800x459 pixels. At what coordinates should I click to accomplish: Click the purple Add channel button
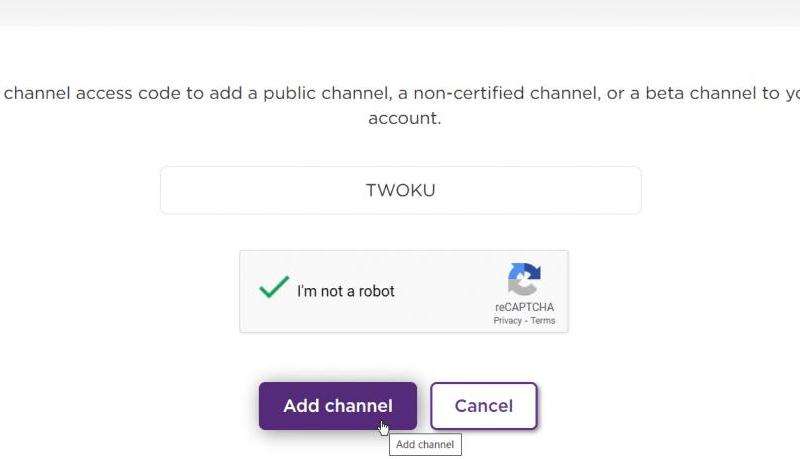pos(338,406)
